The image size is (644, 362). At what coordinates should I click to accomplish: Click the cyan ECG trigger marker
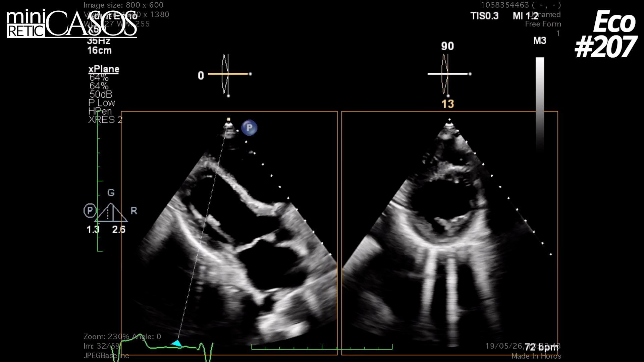(x=176, y=343)
